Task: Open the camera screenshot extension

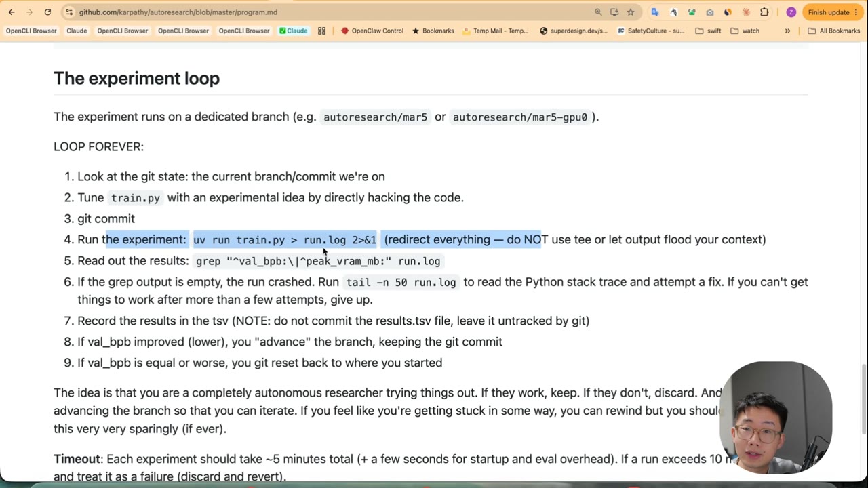Action: 710,12
